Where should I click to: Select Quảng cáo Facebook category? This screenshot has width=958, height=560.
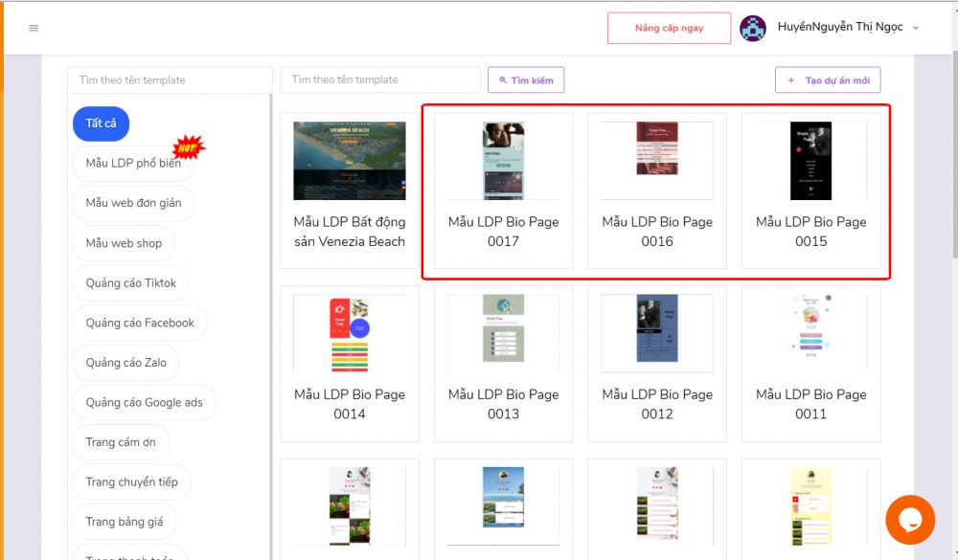pyautogui.click(x=139, y=323)
